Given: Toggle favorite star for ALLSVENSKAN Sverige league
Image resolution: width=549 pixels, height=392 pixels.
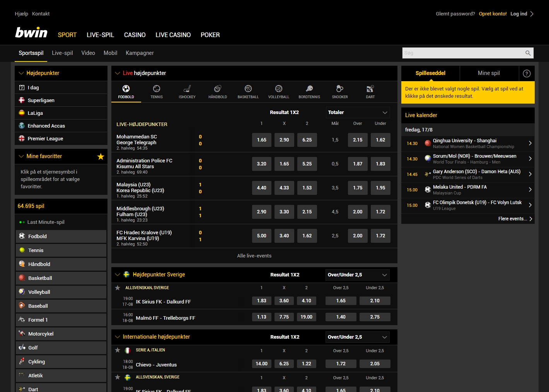Looking at the screenshot, I should [118, 287].
